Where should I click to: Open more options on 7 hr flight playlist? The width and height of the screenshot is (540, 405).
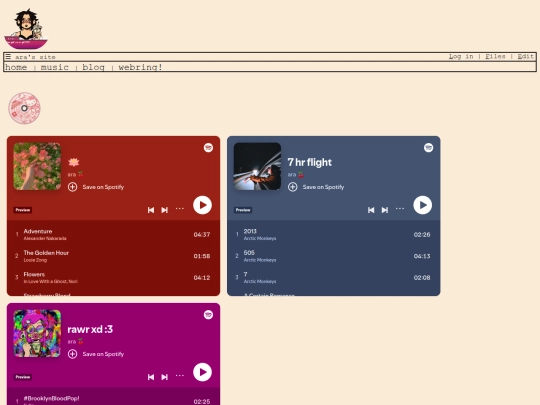tap(400, 209)
